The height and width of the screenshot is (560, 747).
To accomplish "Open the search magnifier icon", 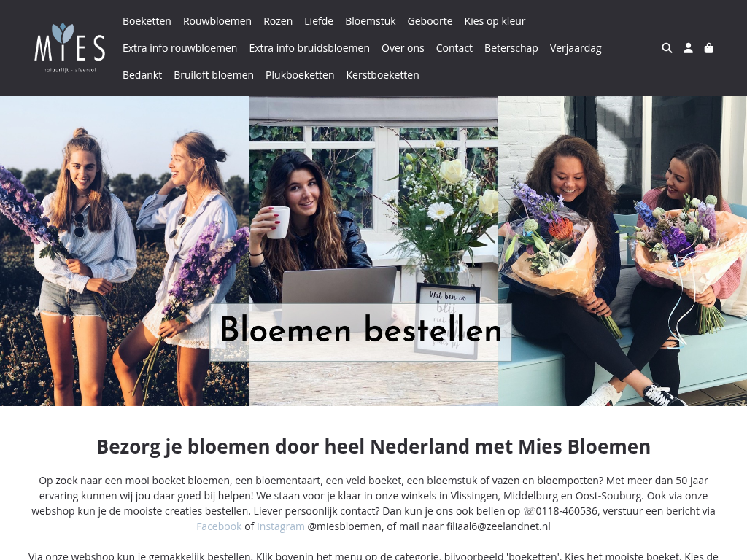I will tap(667, 48).
